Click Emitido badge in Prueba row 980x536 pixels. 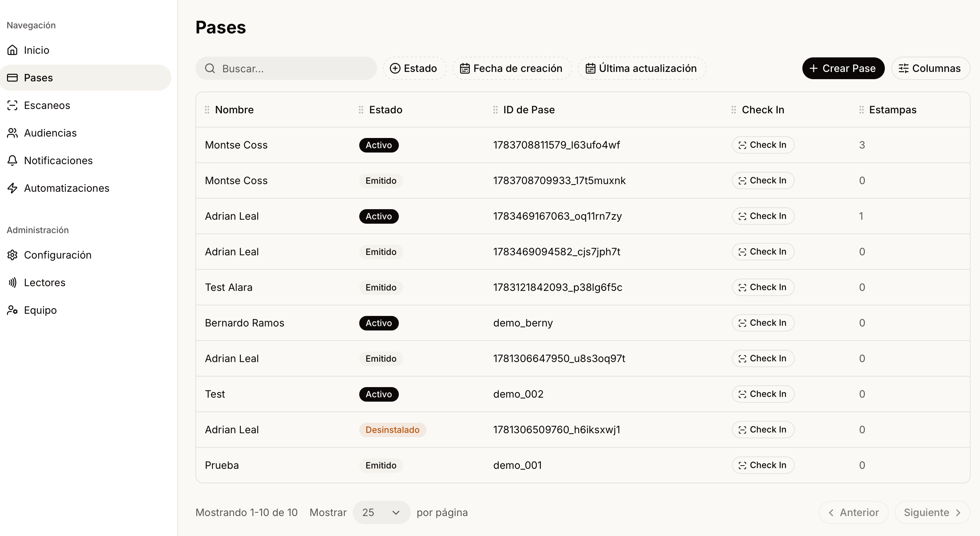[381, 465]
